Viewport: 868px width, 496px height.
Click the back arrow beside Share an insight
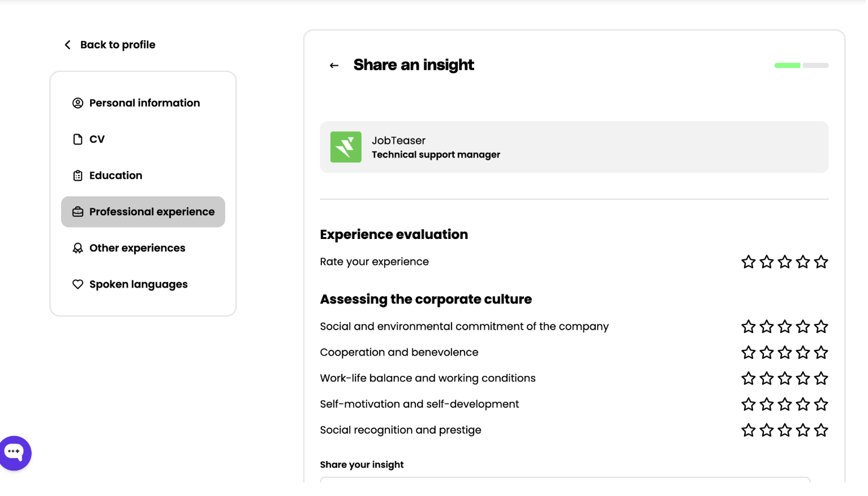tap(334, 66)
